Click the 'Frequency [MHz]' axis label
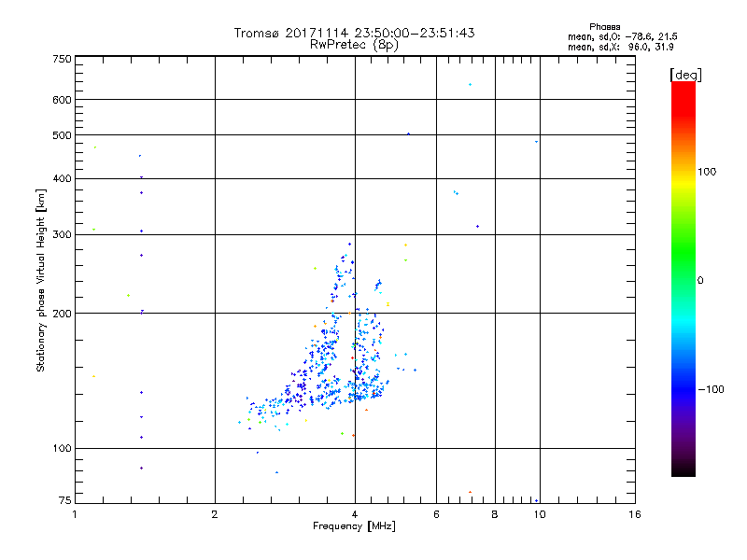 coord(354,526)
